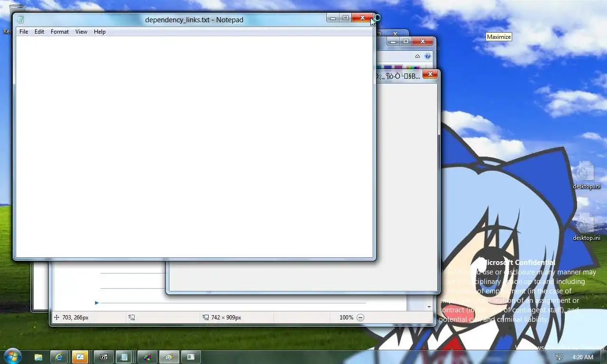Maximize the Paint window
This screenshot has width=607, height=364.
click(406, 42)
